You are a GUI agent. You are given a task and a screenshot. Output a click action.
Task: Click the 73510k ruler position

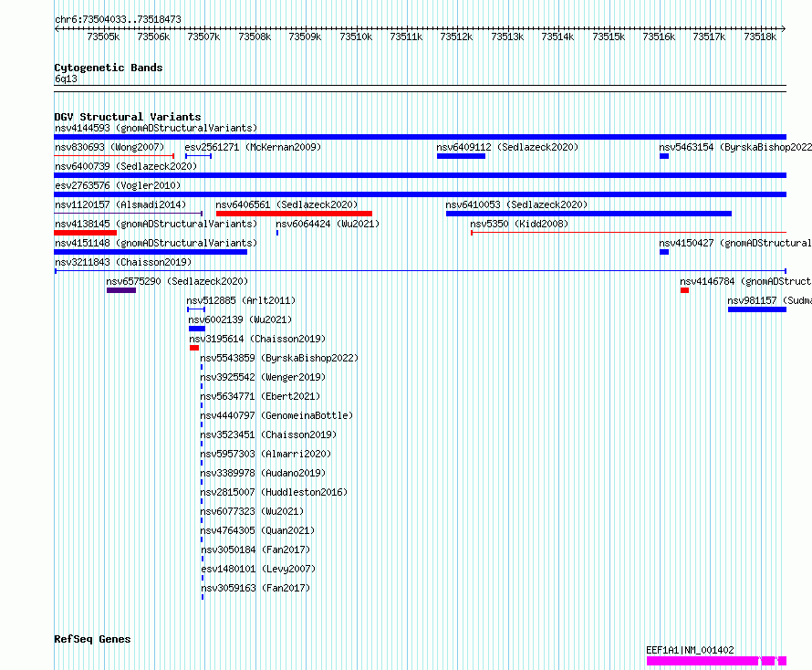pyautogui.click(x=356, y=37)
